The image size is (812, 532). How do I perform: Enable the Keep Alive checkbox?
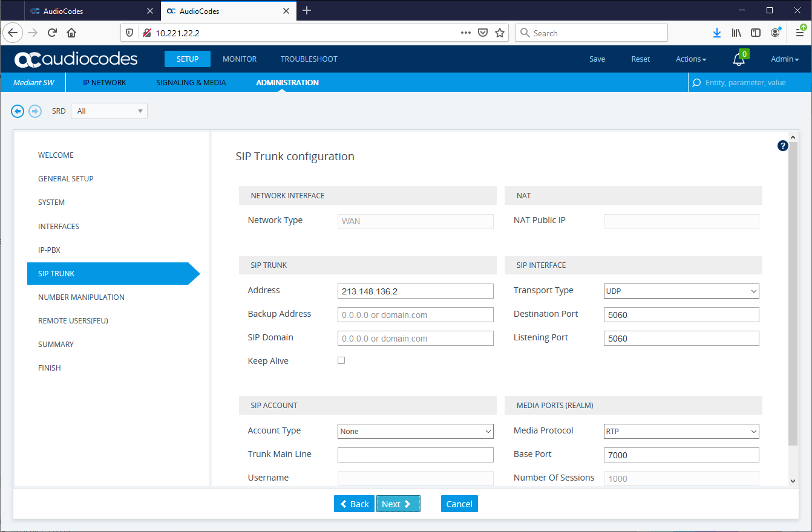341,360
